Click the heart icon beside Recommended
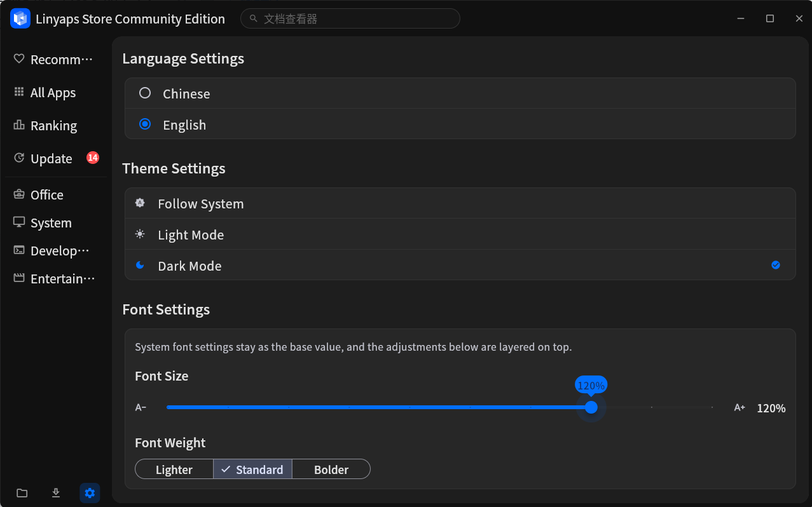This screenshot has height=507, width=812. (19, 59)
